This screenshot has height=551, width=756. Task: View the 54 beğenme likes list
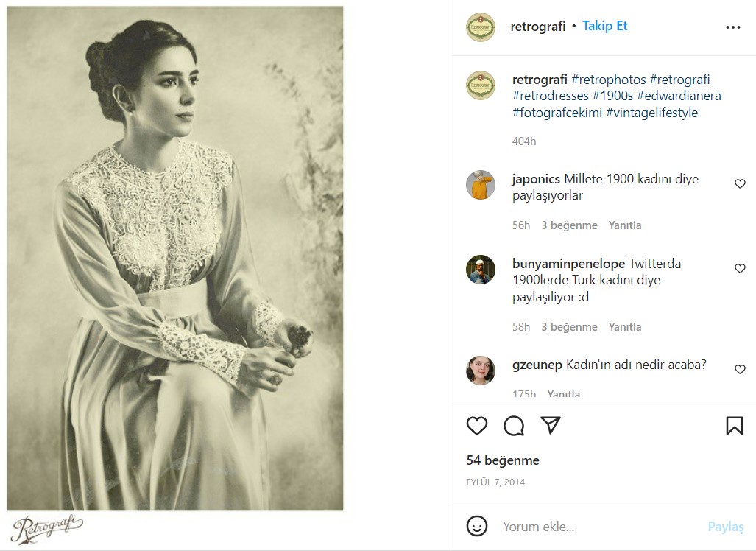(503, 460)
